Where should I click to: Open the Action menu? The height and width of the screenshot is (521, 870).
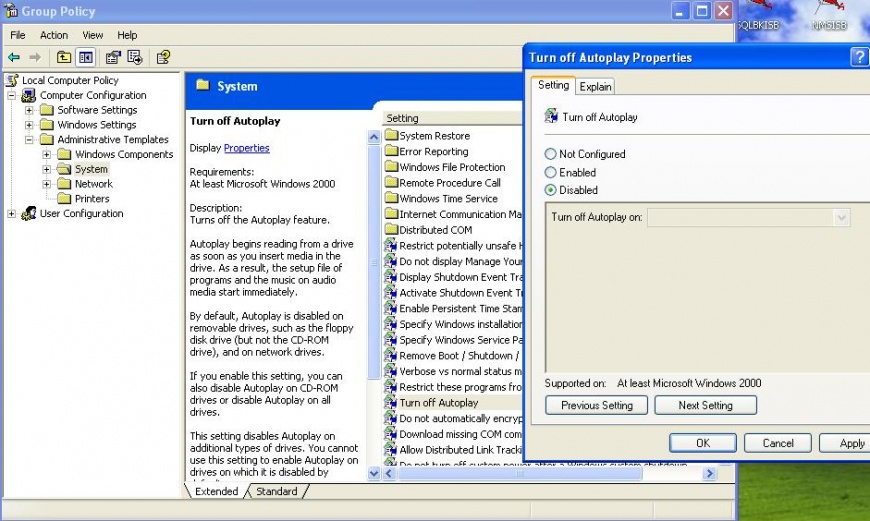[54, 35]
